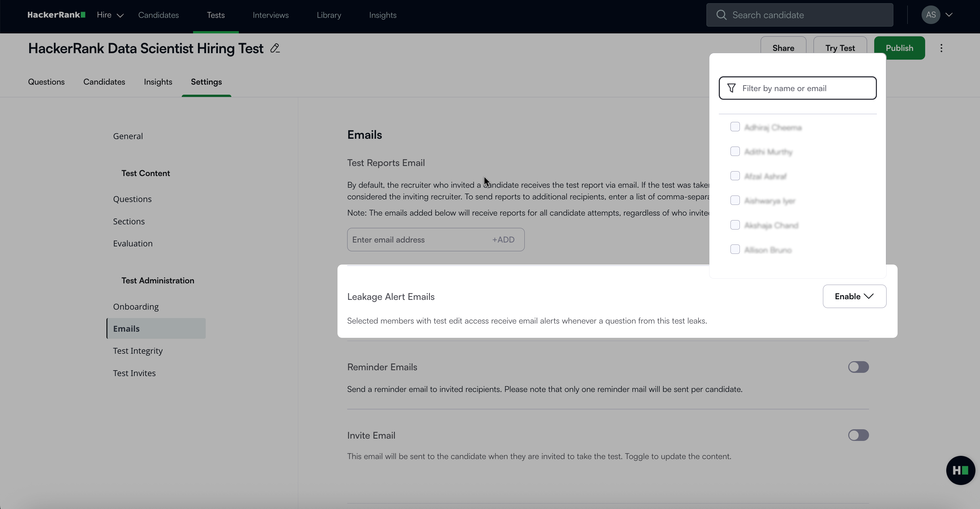Toggle the Invite Email switch
The image size is (980, 509).
coord(858,435)
